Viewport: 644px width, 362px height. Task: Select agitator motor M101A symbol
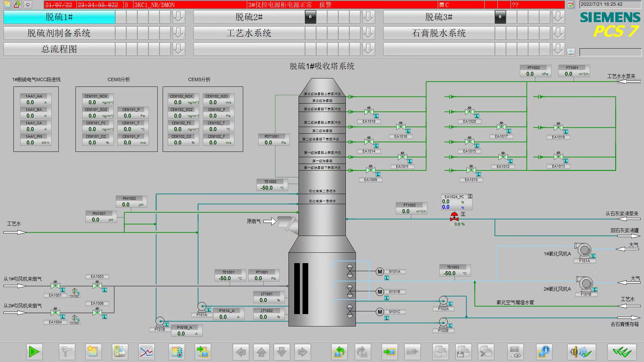point(380,272)
